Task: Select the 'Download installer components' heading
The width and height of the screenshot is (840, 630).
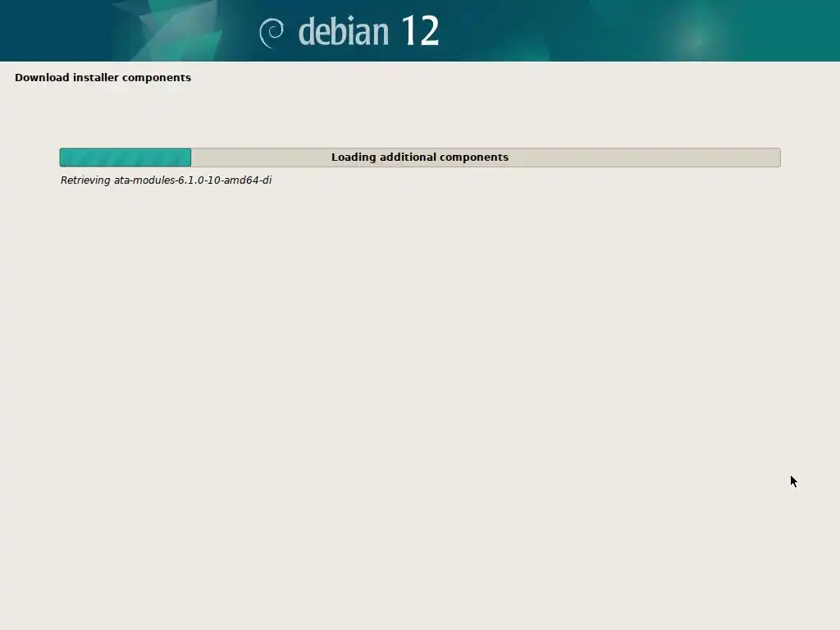Action: pyautogui.click(x=103, y=78)
